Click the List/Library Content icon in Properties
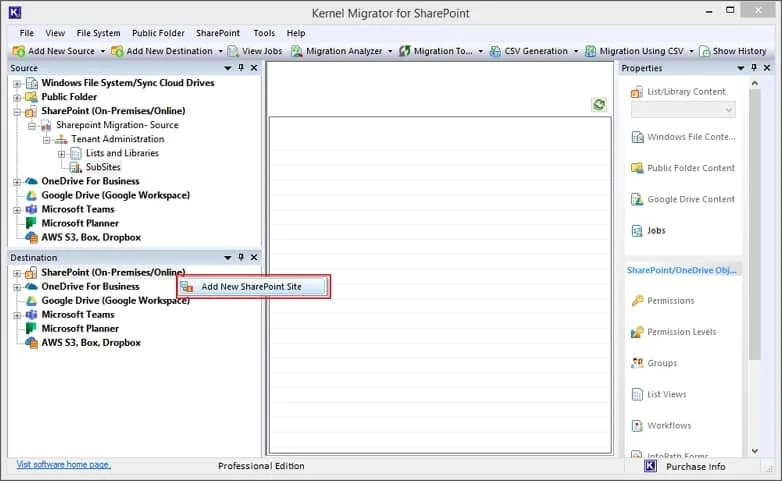The height and width of the screenshot is (481, 782). [637, 92]
